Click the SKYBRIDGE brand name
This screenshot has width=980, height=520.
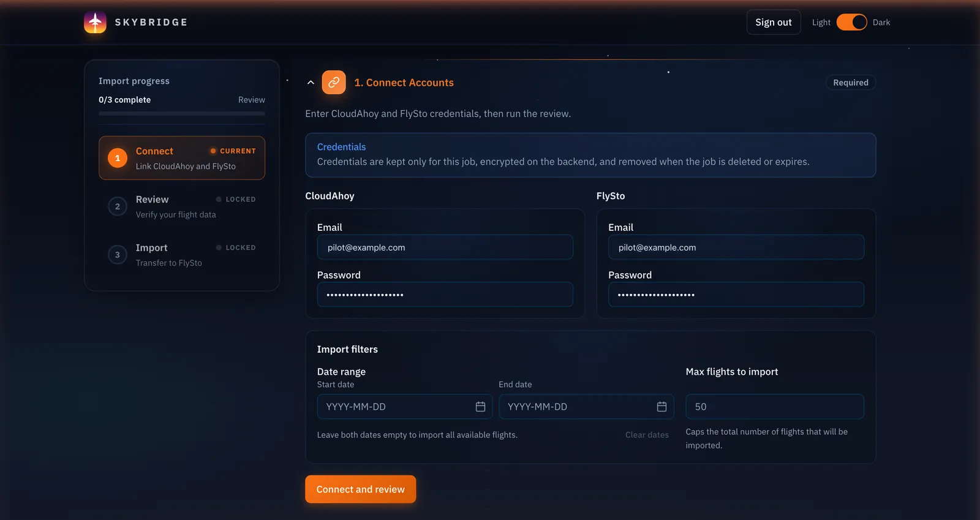[151, 22]
